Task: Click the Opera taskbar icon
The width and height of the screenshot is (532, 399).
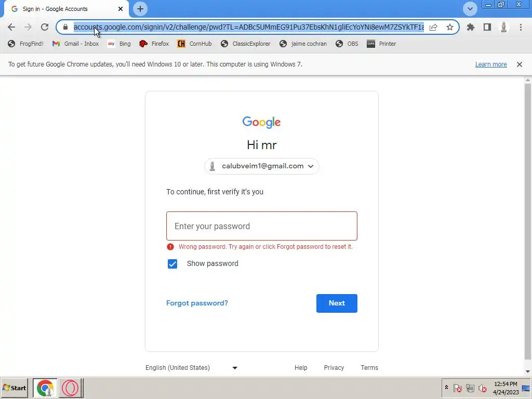Action: (71, 388)
